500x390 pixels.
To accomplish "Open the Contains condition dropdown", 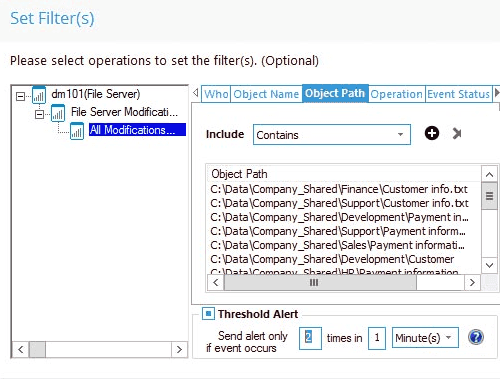I will click(332, 135).
